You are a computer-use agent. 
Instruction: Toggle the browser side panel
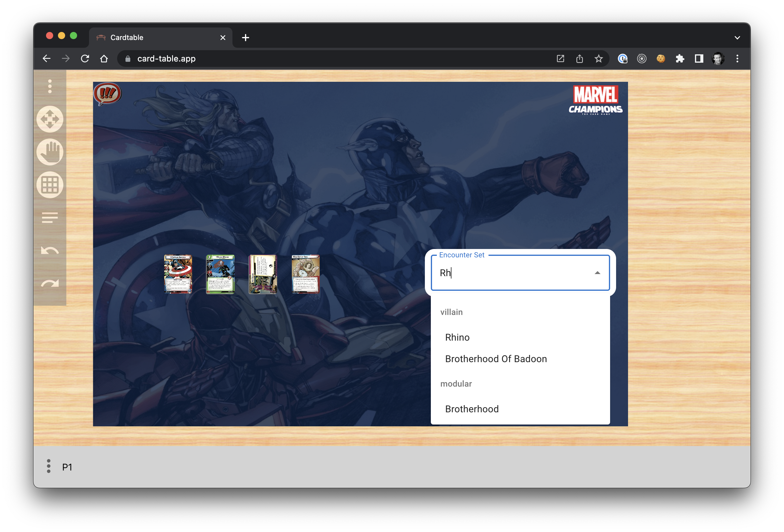coord(699,59)
